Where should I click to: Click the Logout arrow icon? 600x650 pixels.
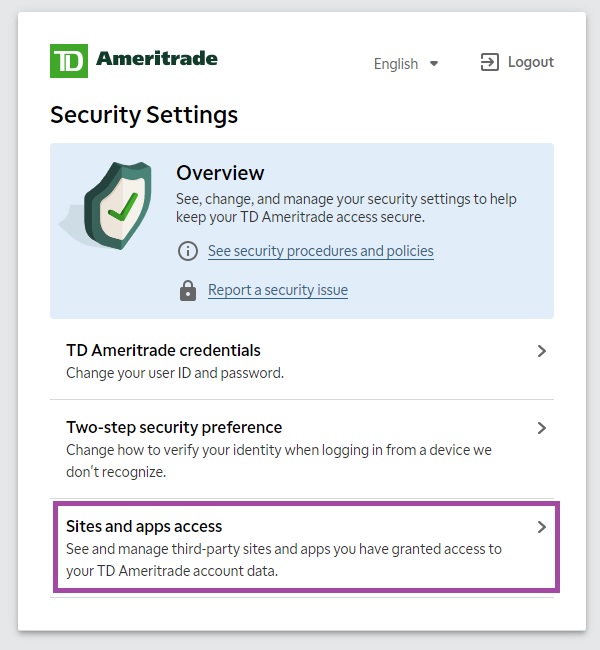489,62
